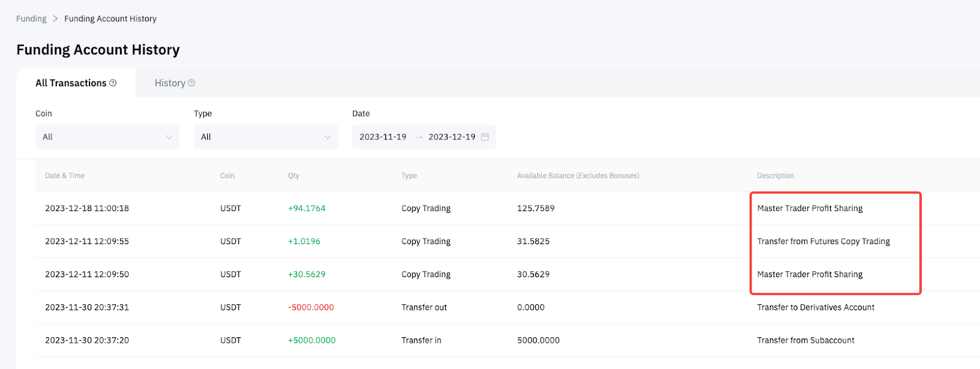Click arrow between start and end dates

[419, 137]
